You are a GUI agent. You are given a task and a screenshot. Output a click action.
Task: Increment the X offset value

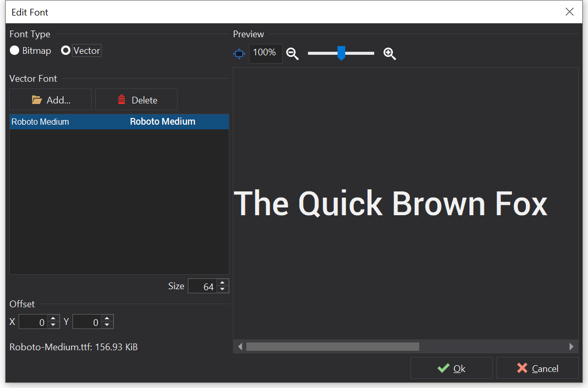(53, 319)
